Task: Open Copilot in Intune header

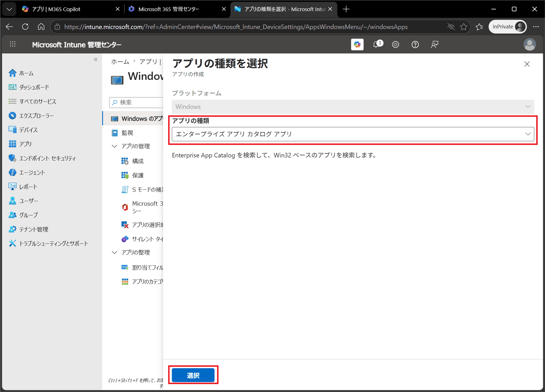Action: (x=357, y=44)
